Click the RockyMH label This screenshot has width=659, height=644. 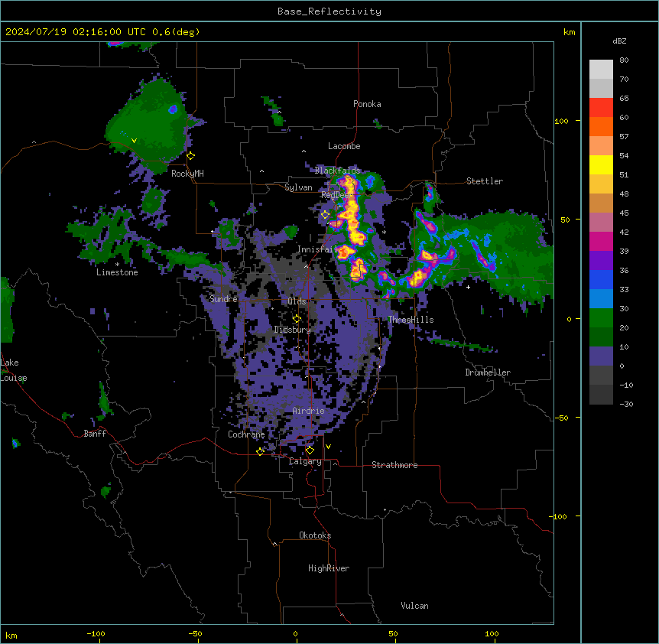pos(187,174)
